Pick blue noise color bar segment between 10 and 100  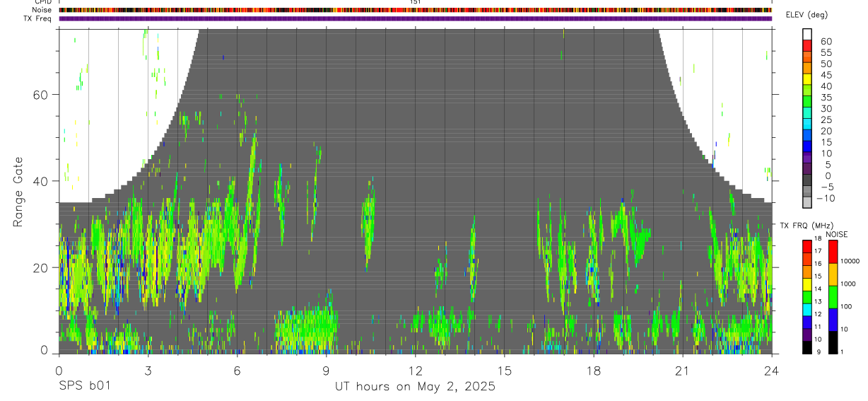point(833,320)
